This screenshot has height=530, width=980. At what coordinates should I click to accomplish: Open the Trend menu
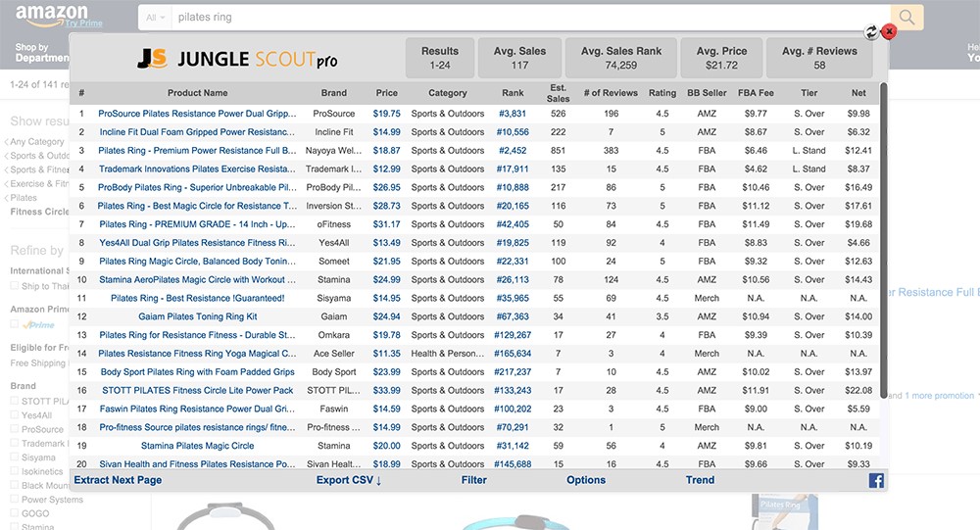[700, 480]
